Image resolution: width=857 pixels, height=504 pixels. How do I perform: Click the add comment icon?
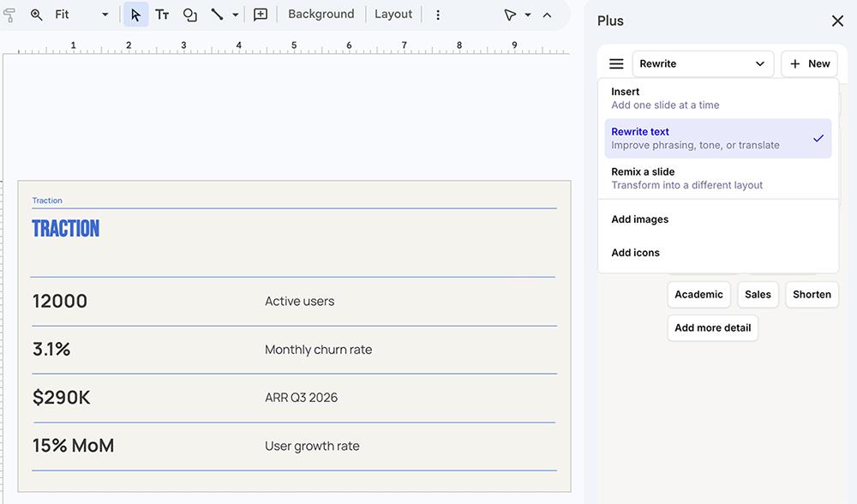261,15
